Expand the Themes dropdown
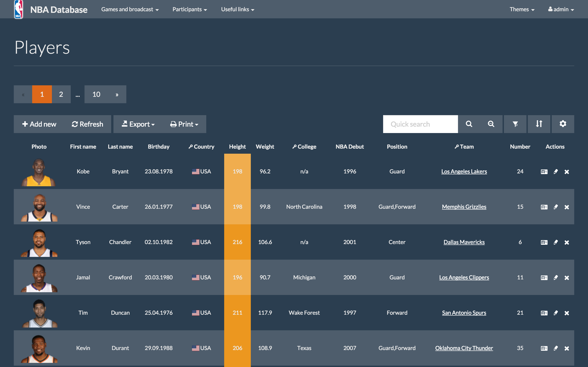 point(522,9)
